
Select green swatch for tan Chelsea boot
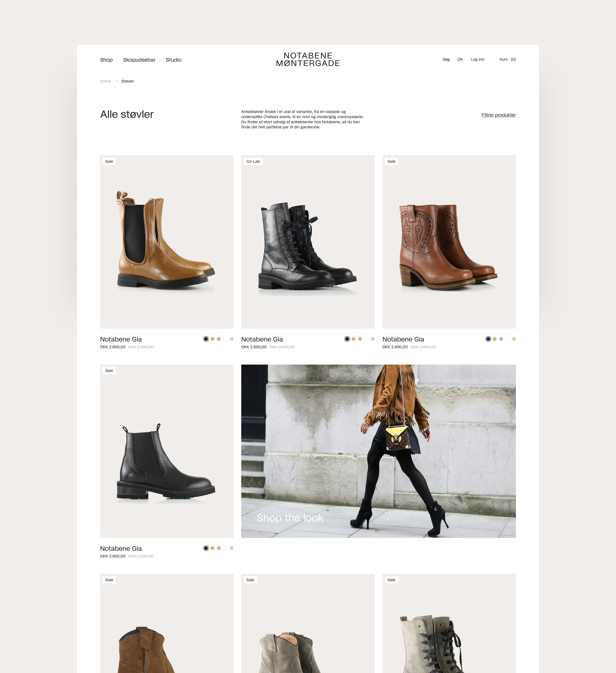232,339
